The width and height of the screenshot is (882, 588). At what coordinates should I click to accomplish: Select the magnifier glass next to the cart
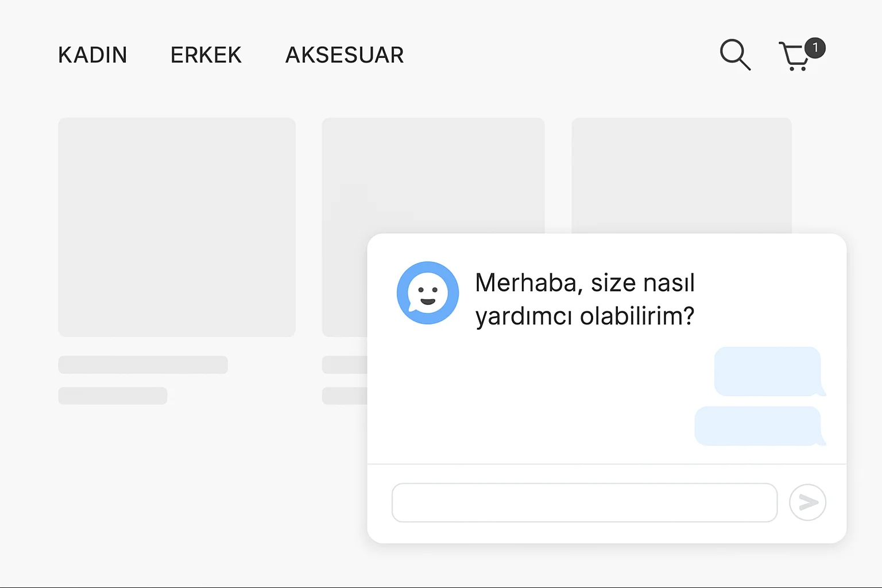(735, 55)
